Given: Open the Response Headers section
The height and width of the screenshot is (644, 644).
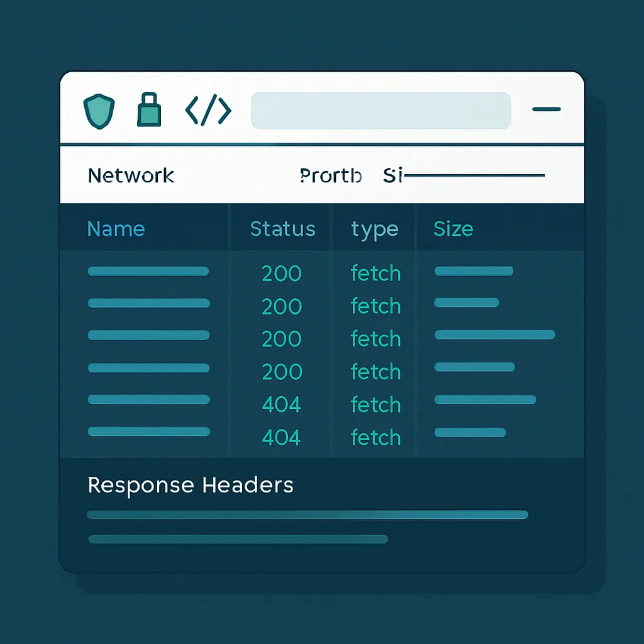Looking at the screenshot, I should [191, 486].
